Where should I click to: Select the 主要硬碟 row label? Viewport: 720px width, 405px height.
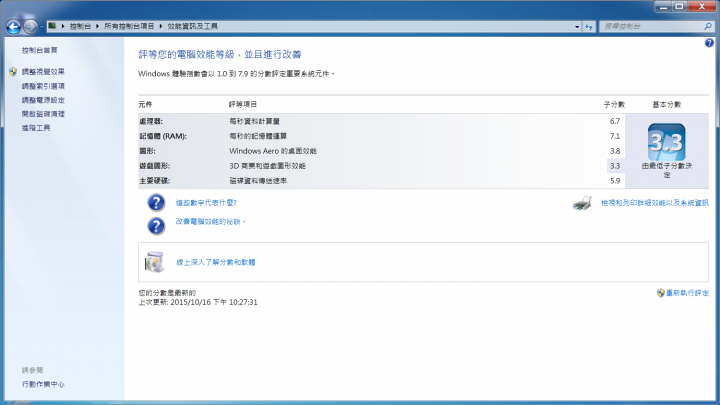[155, 180]
